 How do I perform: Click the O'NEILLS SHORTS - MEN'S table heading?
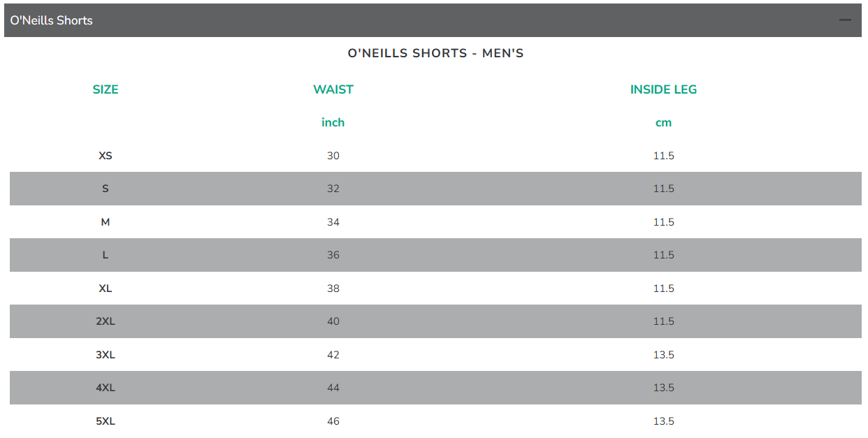point(435,53)
